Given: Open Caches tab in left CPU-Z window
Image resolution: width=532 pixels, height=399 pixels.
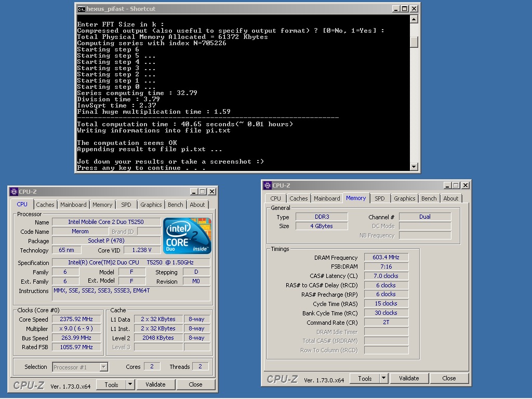Looking at the screenshot, I should (45, 205).
